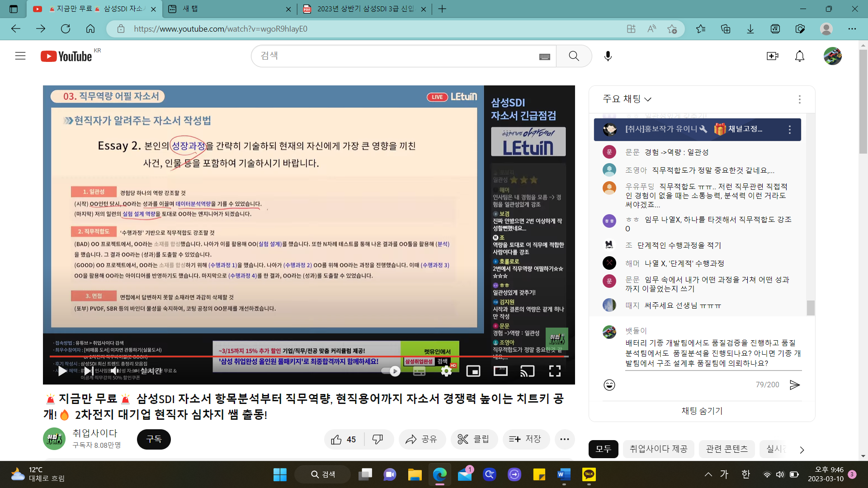Select the 모두 filter chip

pyautogui.click(x=603, y=449)
